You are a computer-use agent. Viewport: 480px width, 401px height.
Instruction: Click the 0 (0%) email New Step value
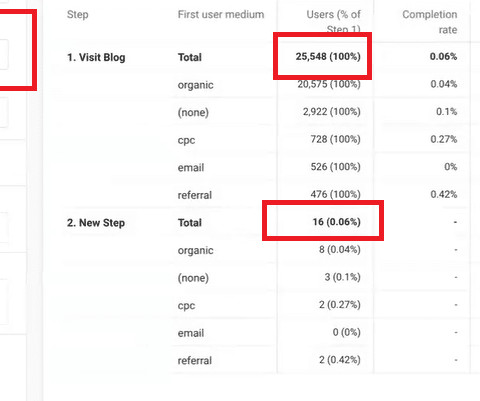click(x=347, y=332)
